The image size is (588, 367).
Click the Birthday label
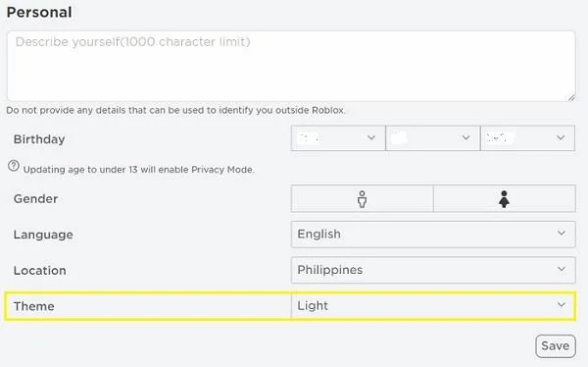coord(39,139)
